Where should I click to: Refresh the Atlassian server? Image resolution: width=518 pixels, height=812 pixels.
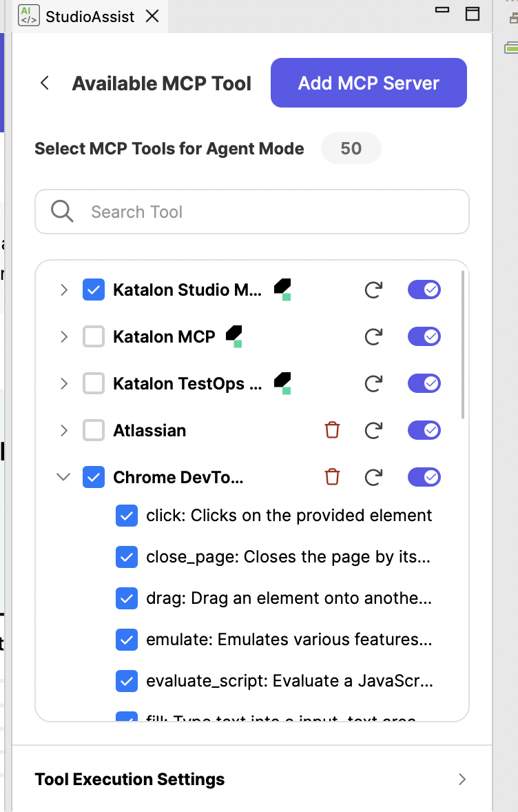[x=373, y=430]
